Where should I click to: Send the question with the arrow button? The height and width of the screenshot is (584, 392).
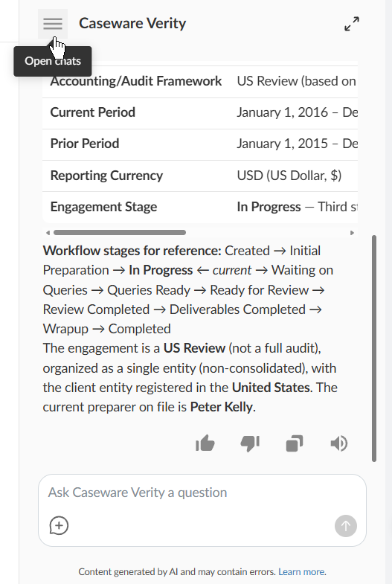point(345,526)
